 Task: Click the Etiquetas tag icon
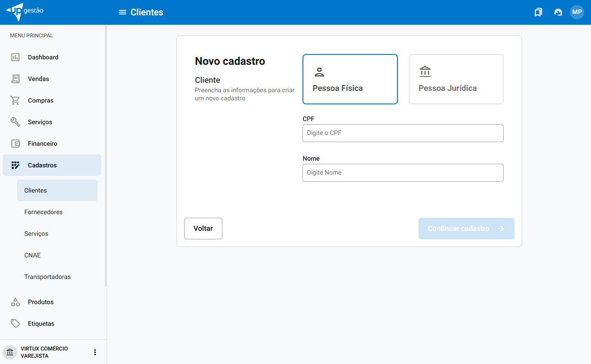[15, 324]
